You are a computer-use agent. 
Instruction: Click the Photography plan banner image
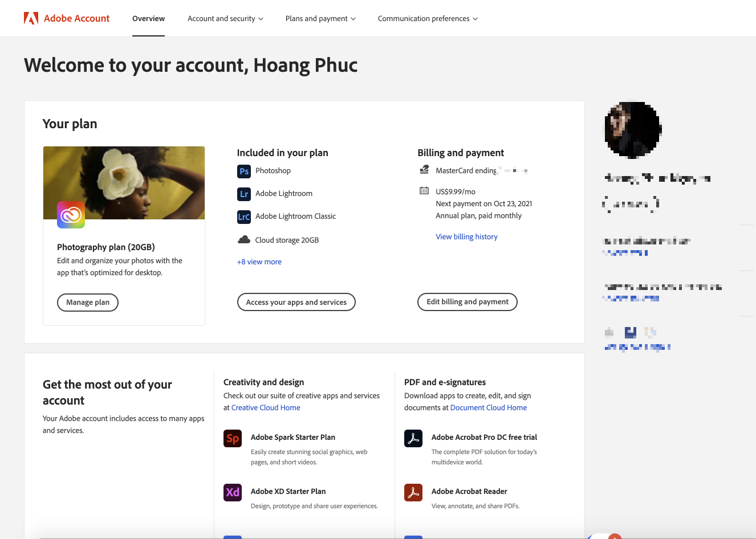click(x=124, y=183)
